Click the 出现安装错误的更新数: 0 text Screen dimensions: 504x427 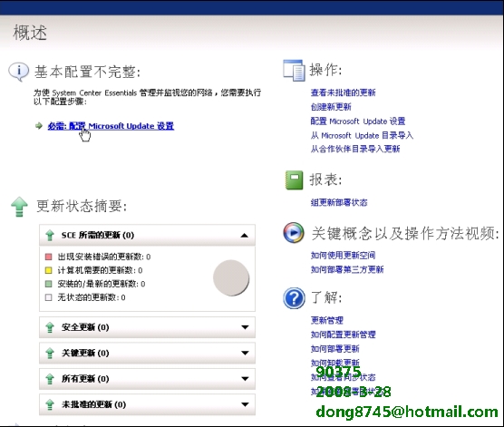(104, 257)
